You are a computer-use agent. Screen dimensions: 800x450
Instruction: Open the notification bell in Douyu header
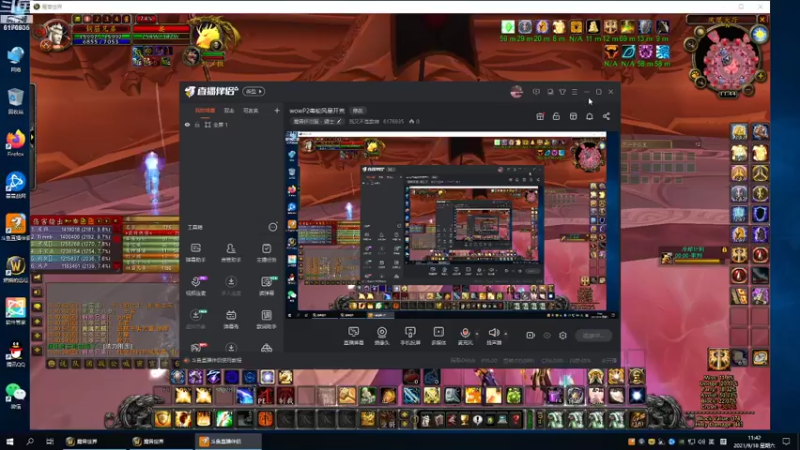tap(589, 116)
